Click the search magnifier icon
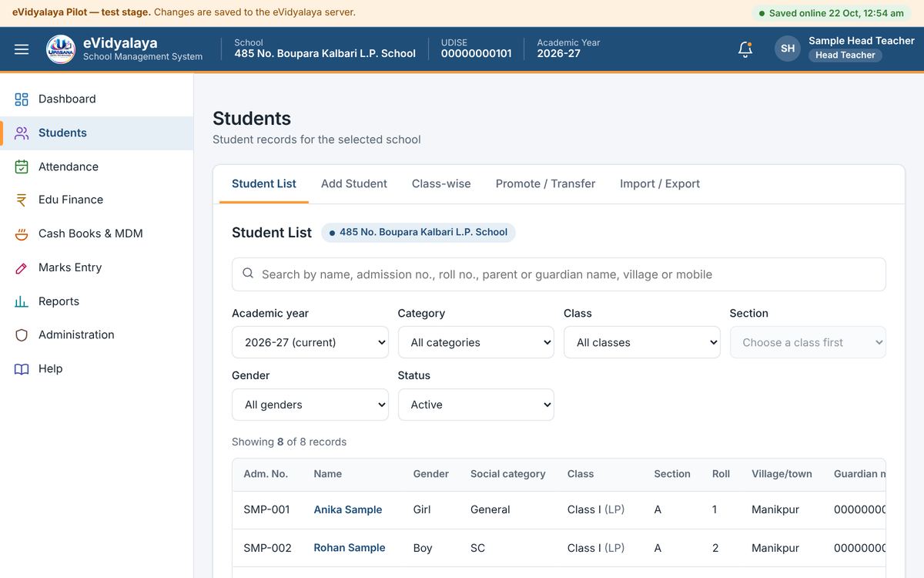 point(248,274)
